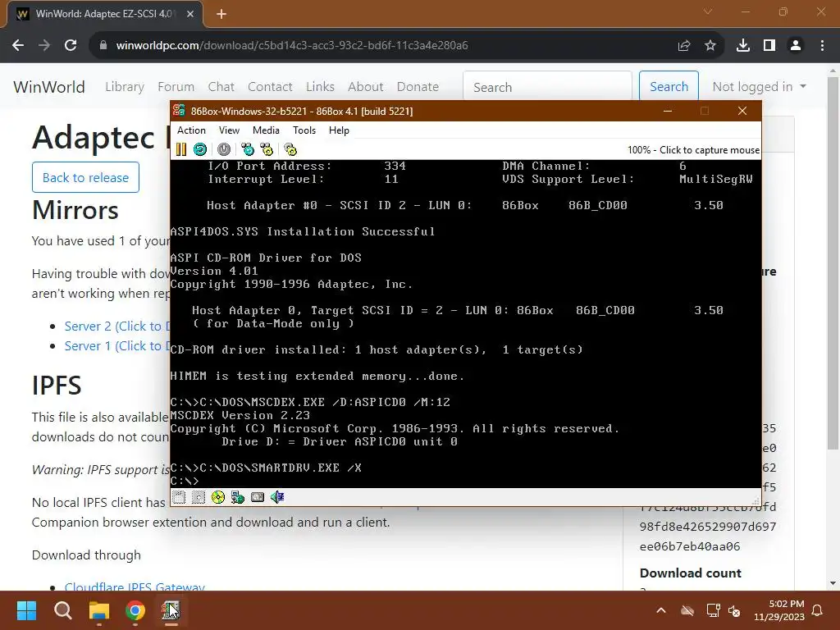Send Ctrl+Alt+Del via the 86Box toolbar
840x630 pixels.
point(248,149)
